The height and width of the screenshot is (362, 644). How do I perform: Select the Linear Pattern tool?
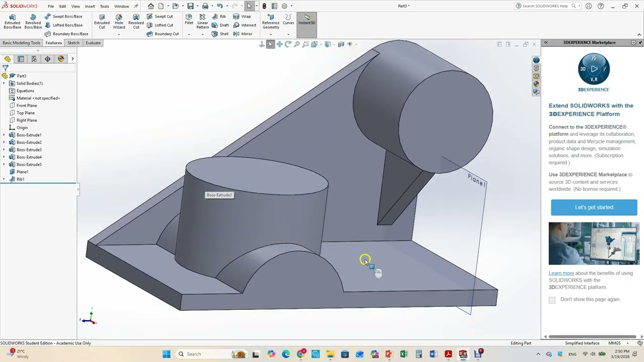(x=203, y=22)
